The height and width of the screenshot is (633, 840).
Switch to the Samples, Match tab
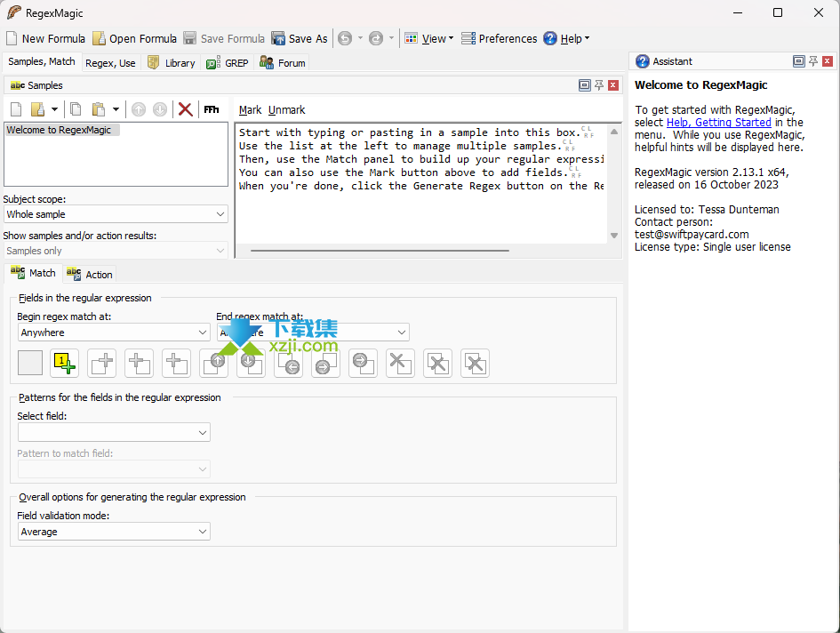(x=42, y=61)
